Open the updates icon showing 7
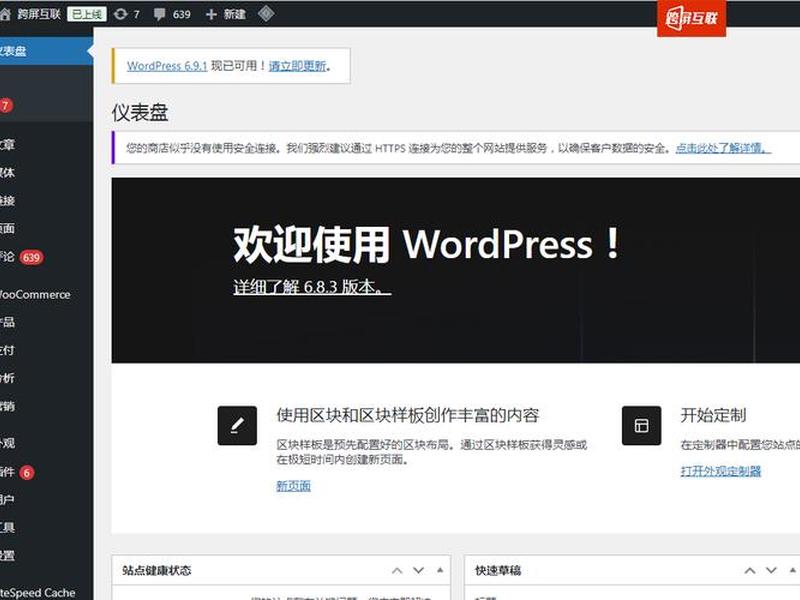Image resolution: width=800 pixels, height=600 pixels. click(127, 14)
